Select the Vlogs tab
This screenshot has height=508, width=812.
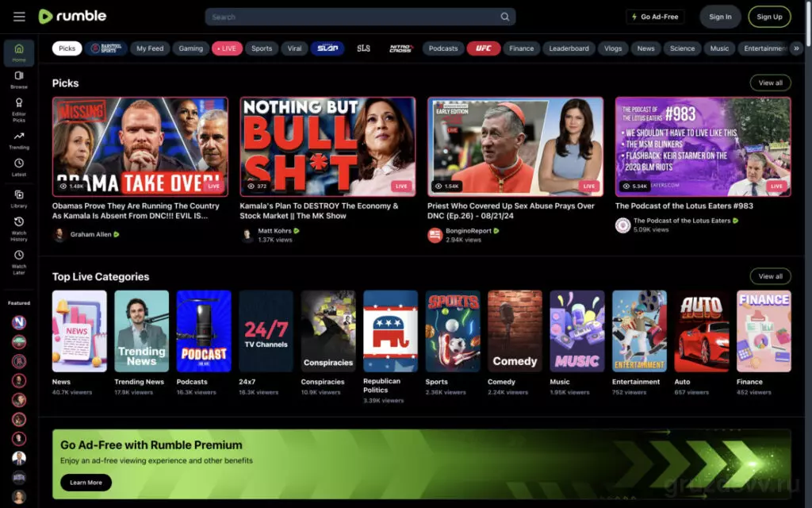coord(613,48)
